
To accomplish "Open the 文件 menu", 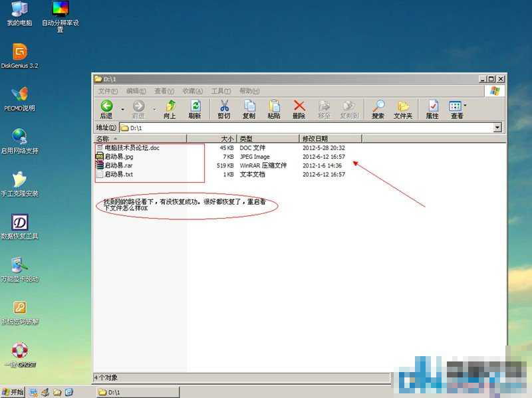I will (x=108, y=91).
